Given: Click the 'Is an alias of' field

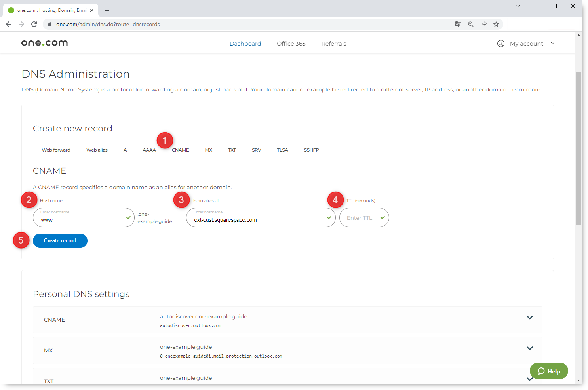Looking at the screenshot, I should pos(257,219).
